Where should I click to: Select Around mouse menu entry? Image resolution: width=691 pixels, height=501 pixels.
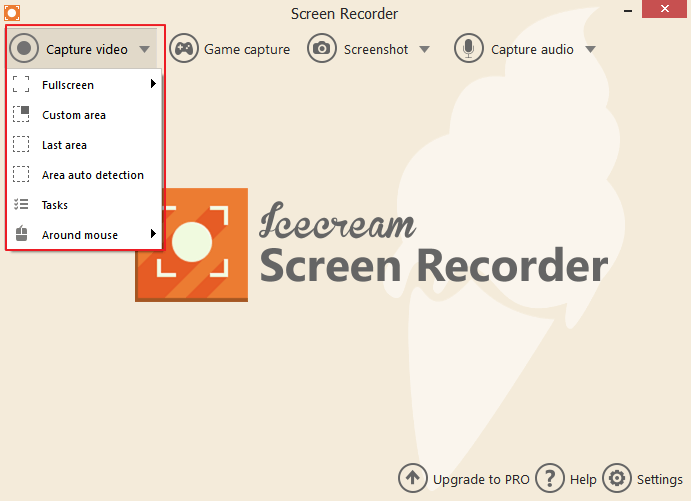pyautogui.click(x=85, y=235)
